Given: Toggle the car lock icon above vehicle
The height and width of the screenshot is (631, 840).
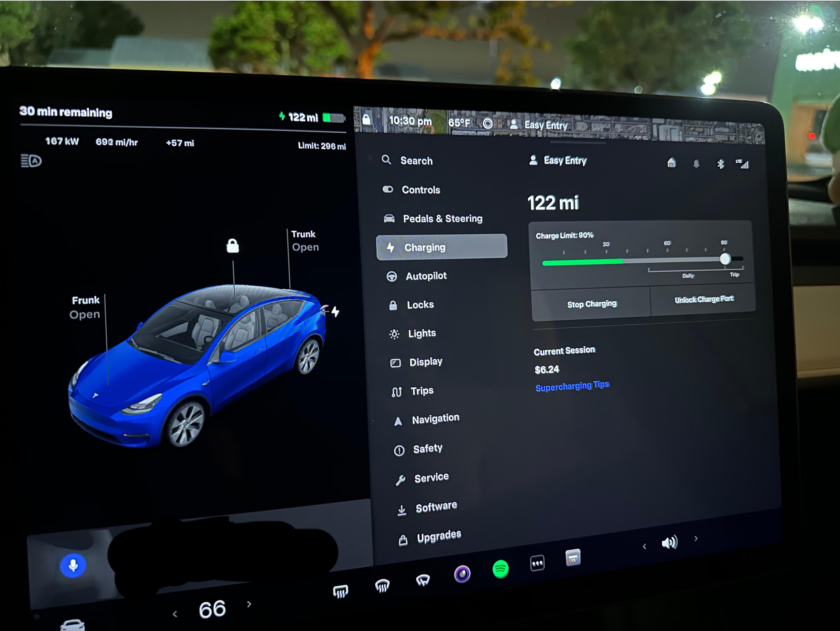Looking at the screenshot, I should pyautogui.click(x=232, y=246).
